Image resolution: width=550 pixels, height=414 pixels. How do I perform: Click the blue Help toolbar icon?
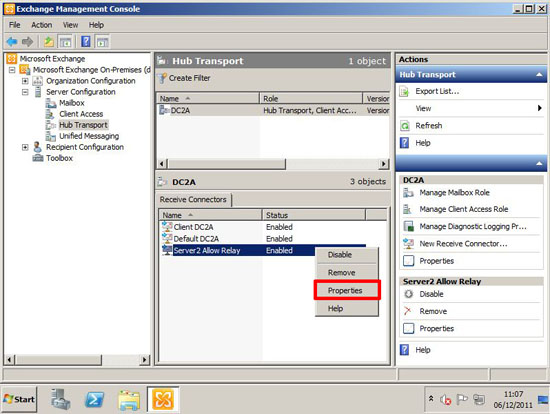86,42
